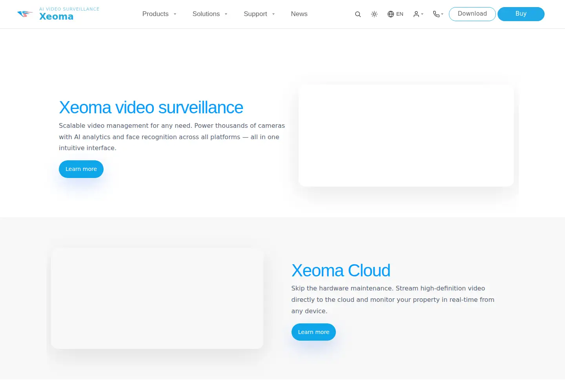
Task: Click the Buy button
Action: (x=521, y=14)
